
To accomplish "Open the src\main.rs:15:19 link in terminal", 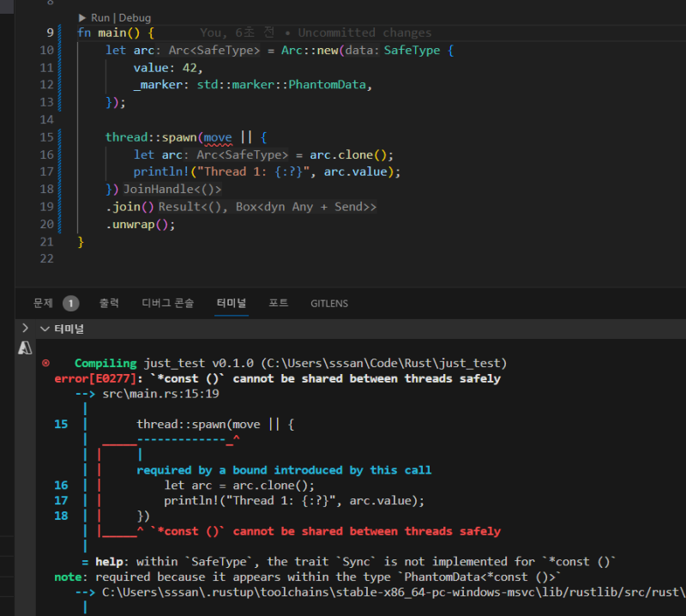I will 160,394.
